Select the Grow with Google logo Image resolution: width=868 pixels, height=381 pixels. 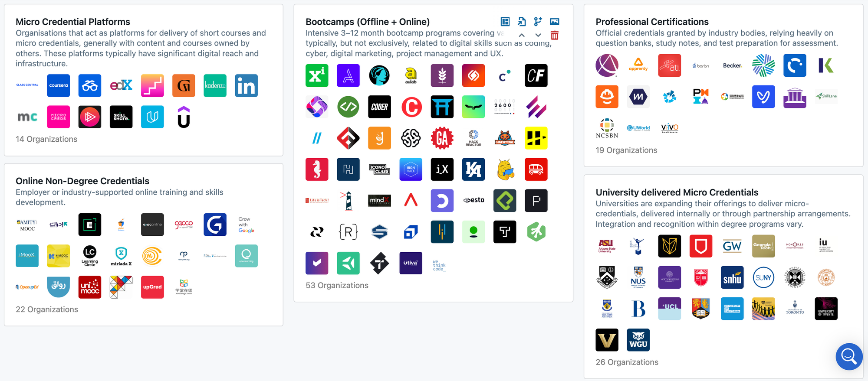[246, 225]
